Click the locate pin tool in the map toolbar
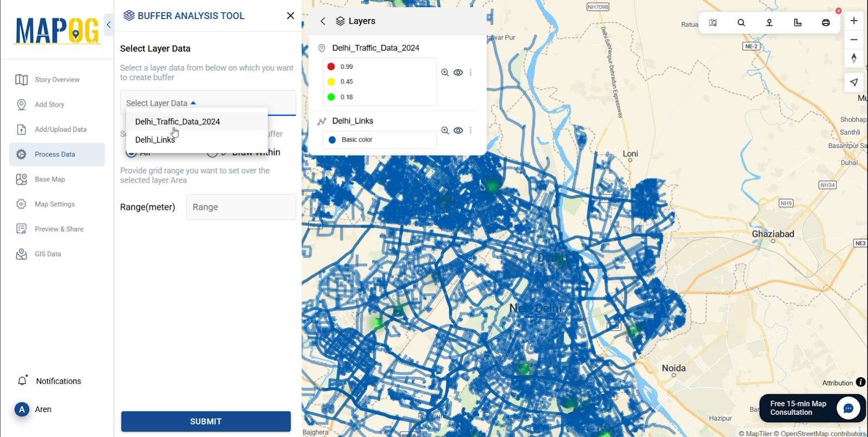 [x=769, y=23]
